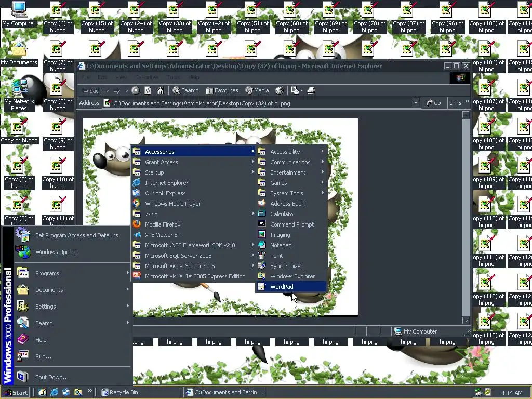Open Microsoft .NET Framework SDK v2.0 folder
532x399 pixels.
coord(193,245)
